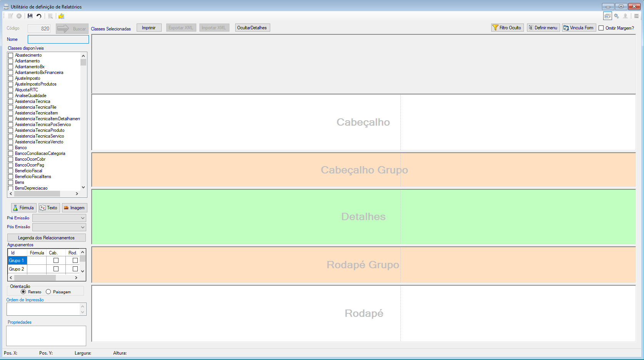Image resolution: width=644 pixels, height=360 pixels.
Task: Open the yellow folder toolbar icon
Action: click(x=61, y=16)
